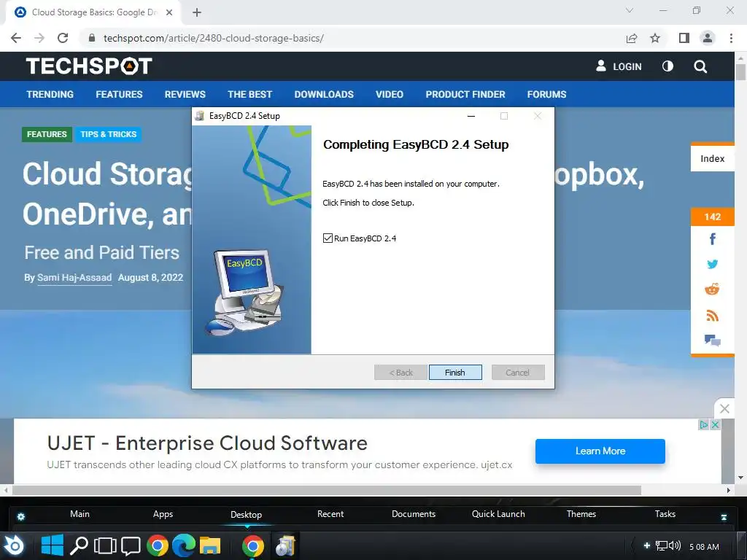Open TechSpot search magnifier icon

(x=700, y=66)
